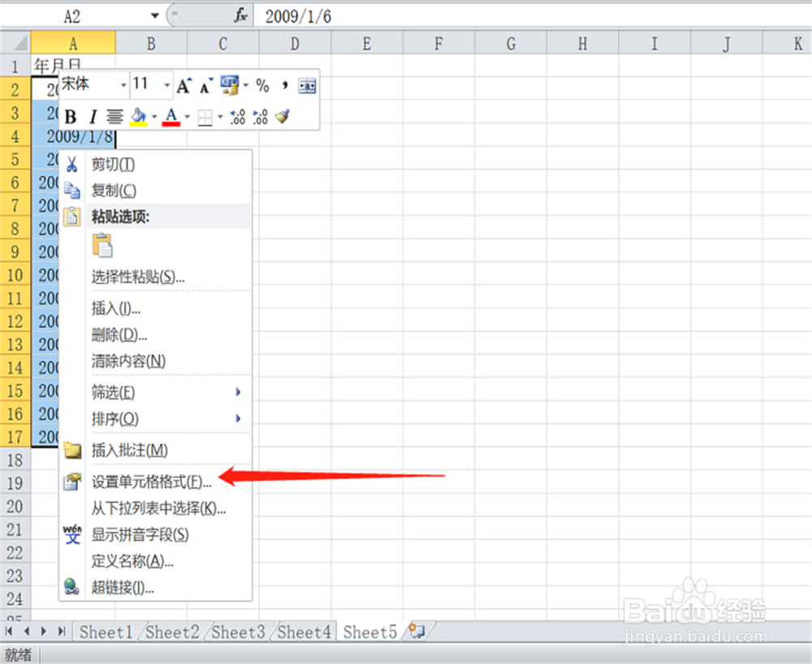Image resolution: width=812 pixels, height=664 pixels.
Task: Choose 插入(I)... from context menu
Action: 155,308
